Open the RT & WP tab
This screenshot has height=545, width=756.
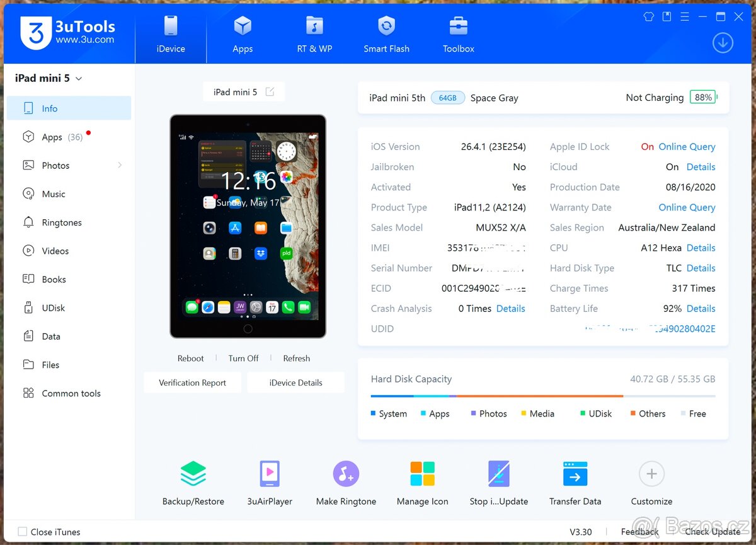[314, 34]
